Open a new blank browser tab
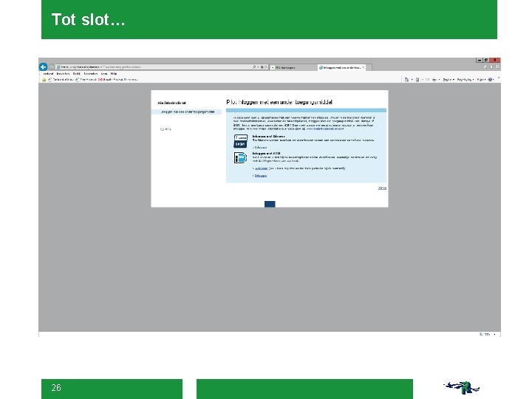Viewport: 532px width, 399px height. point(369,67)
